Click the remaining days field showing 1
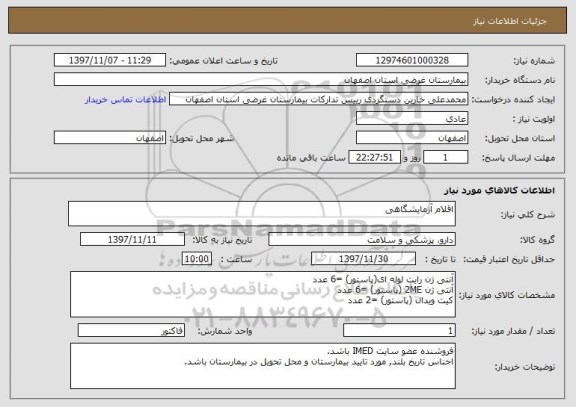Screen dimensions: 576x407 446,158
